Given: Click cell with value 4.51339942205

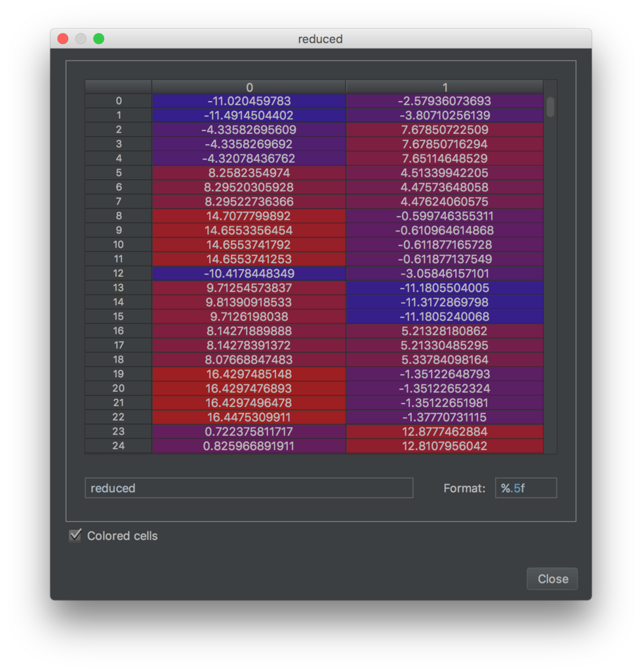Looking at the screenshot, I should 445,173.
